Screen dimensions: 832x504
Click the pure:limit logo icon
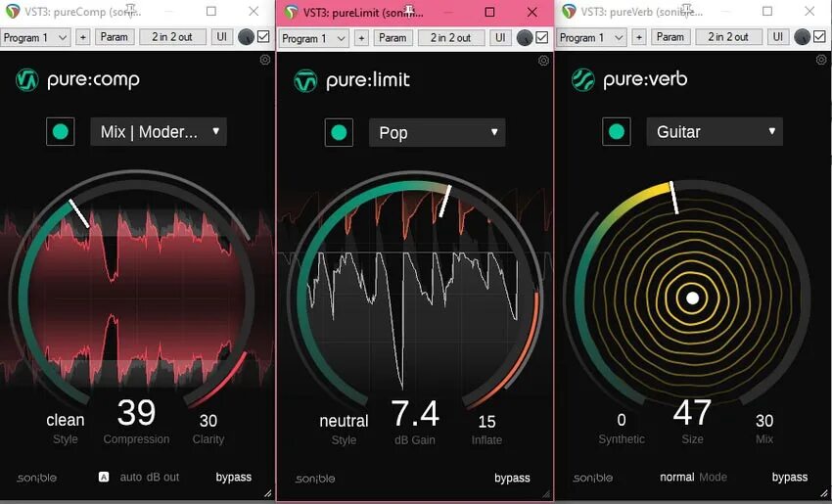point(305,81)
